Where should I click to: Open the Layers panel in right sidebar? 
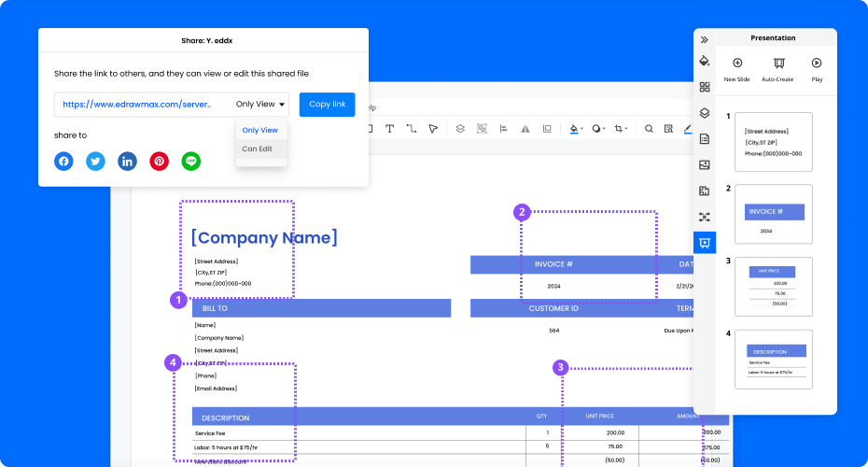pyautogui.click(x=704, y=113)
